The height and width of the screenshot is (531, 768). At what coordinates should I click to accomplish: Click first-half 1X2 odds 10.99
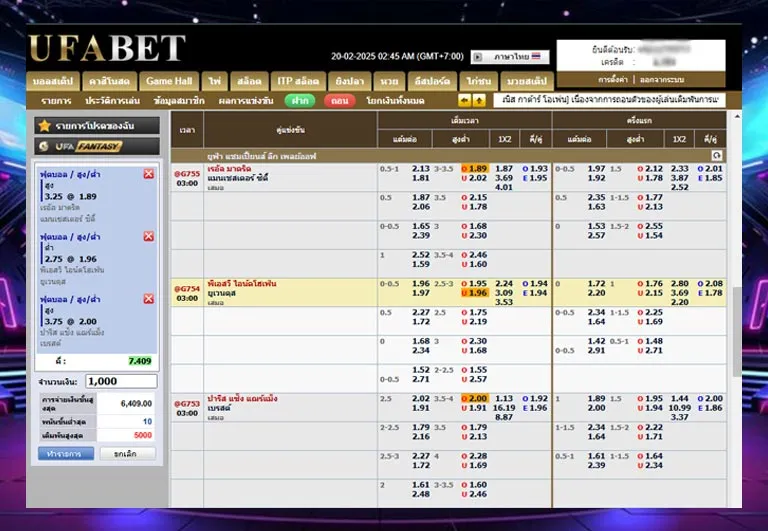679,408
